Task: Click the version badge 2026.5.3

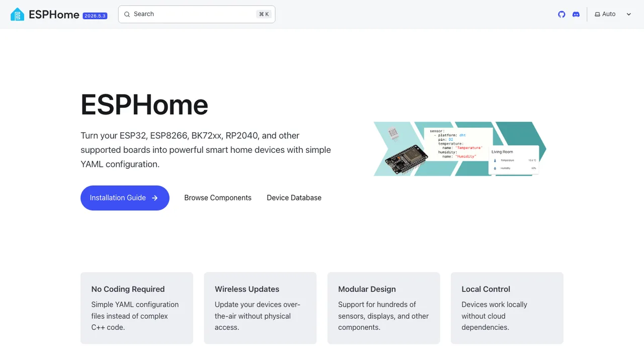Action: (95, 16)
